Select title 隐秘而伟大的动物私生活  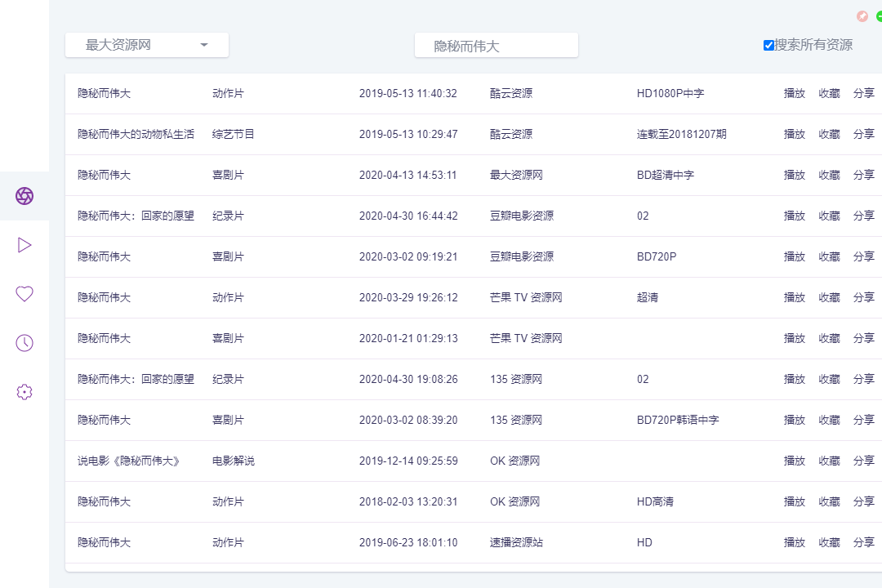(x=136, y=134)
